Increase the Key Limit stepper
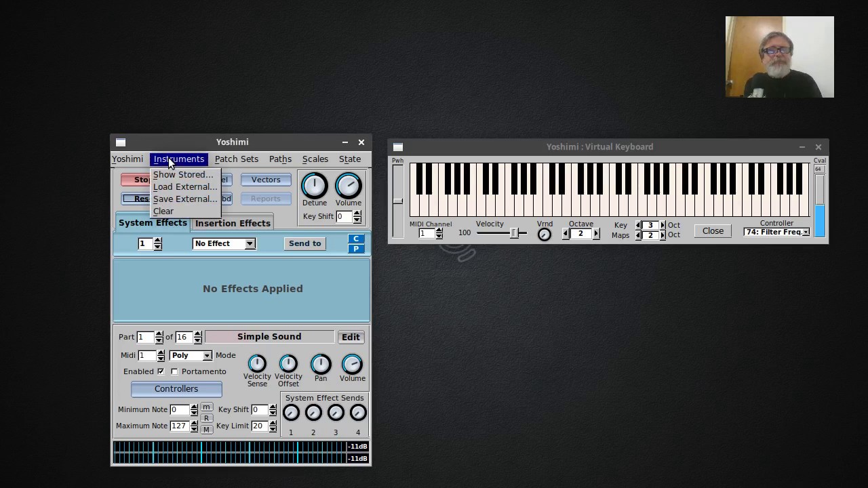The width and height of the screenshot is (868, 488). (x=273, y=423)
